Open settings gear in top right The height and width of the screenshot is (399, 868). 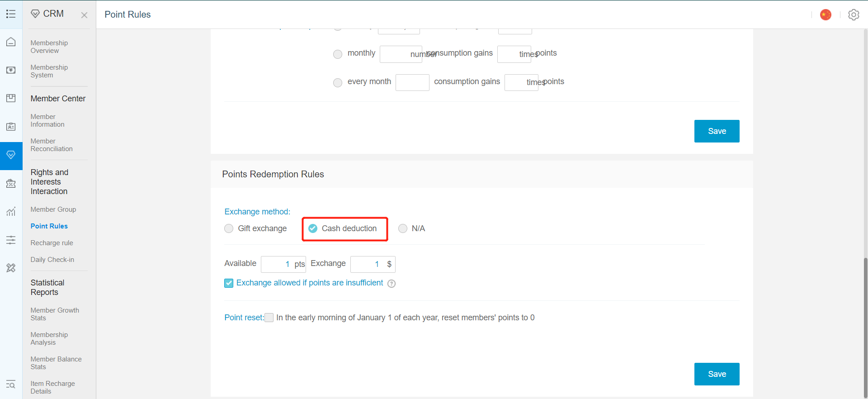coord(854,15)
